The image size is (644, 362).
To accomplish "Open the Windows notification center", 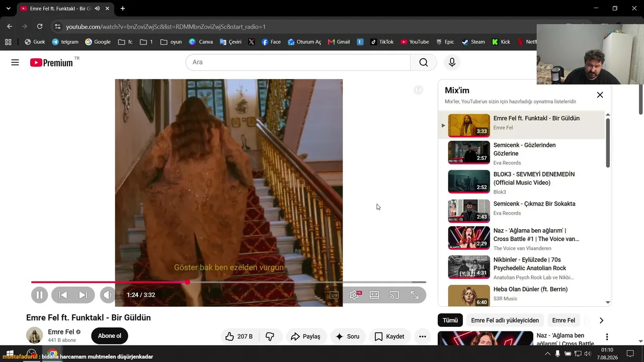I will click(630, 353).
